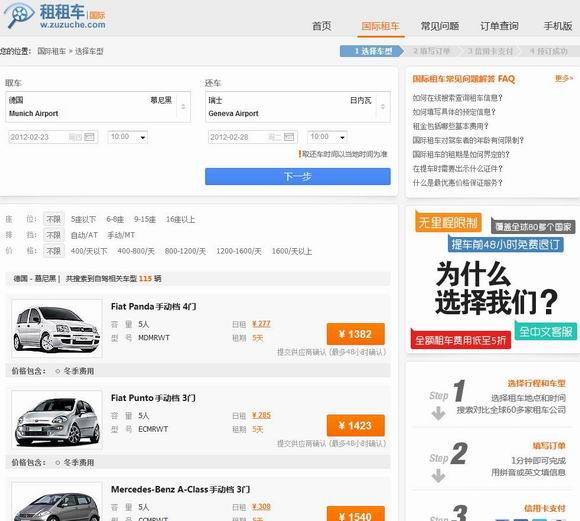Open 常见问题 in the top navigation

[x=439, y=26]
